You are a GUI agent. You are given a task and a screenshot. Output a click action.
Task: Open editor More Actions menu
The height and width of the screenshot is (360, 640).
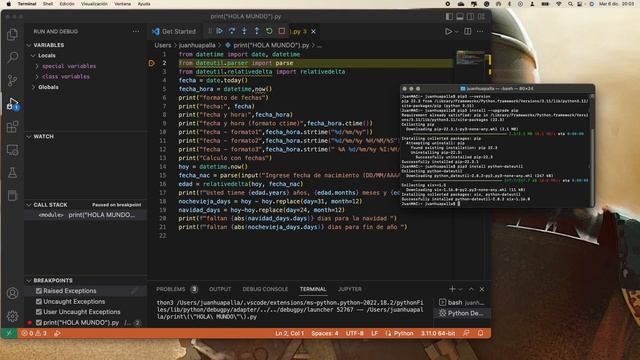[480, 31]
